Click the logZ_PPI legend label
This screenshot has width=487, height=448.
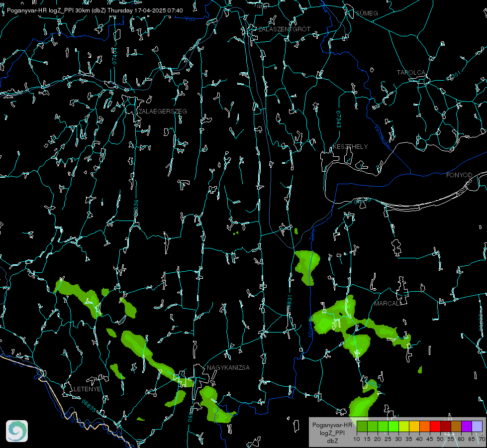click(x=332, y=433)
